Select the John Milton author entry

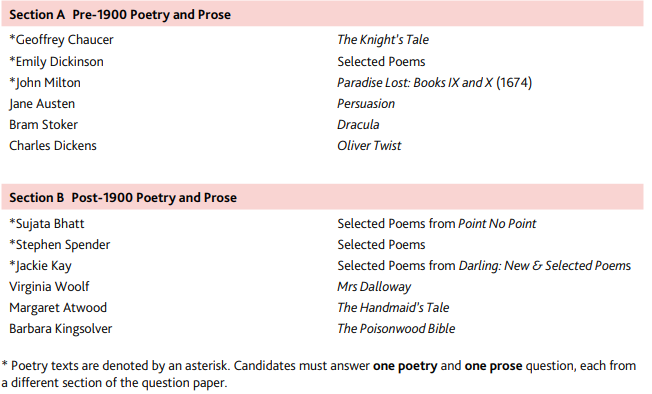[45, 83]
